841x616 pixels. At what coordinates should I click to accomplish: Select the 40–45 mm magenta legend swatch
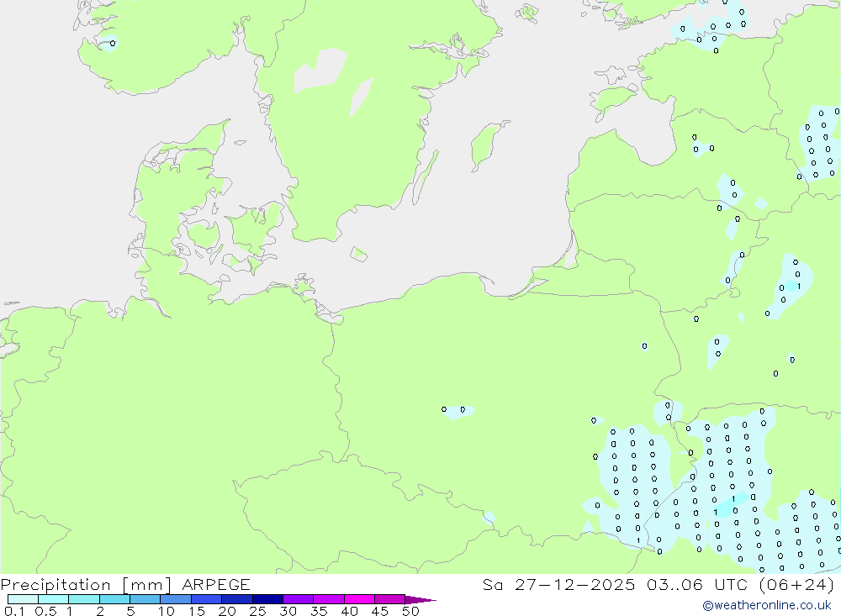pos(359,599)
